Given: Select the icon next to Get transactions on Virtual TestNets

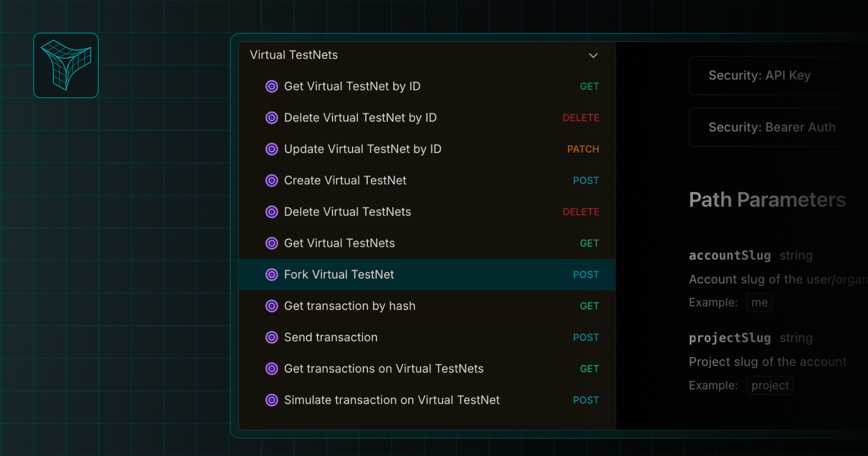Looking at the screenshot, I should (x=272, y=369).
